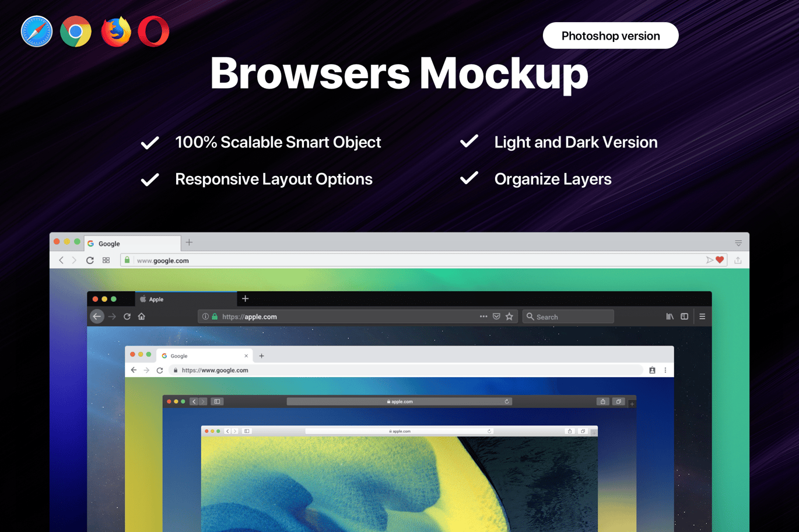Click the red heart bookmark icon in Opera
Viewport: 799px width, 532px height.
pos(720,260)
